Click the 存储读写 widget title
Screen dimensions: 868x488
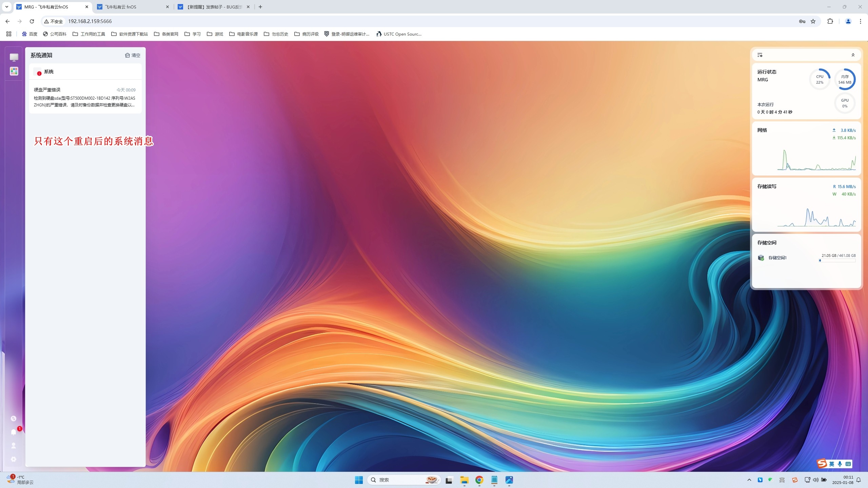pos(767,186)
